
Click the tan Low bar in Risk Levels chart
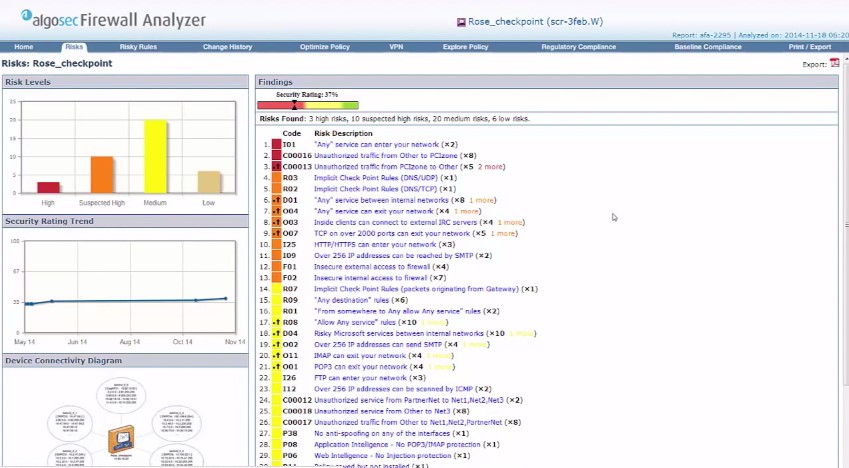[x=208, y=182]
